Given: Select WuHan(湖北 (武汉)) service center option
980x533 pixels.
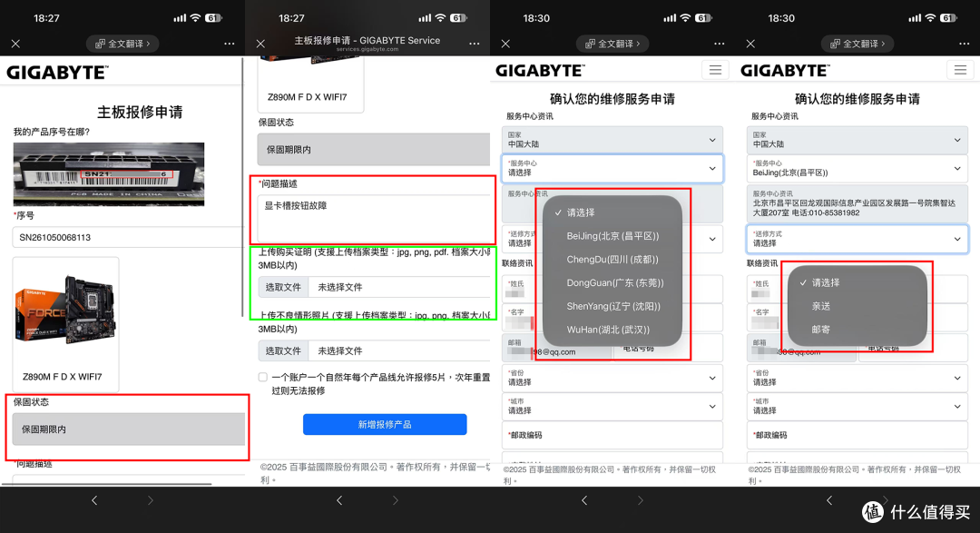Looking at the screenshot, I should coord(612,329).
